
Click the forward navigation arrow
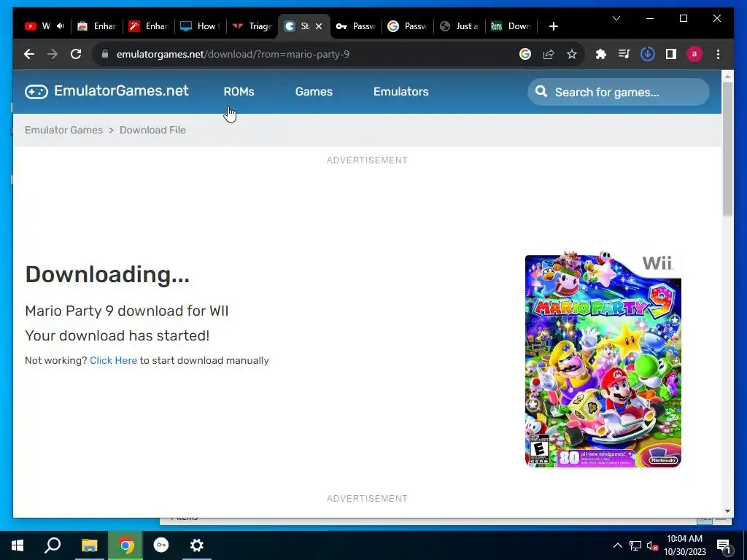tap(53, 54)
